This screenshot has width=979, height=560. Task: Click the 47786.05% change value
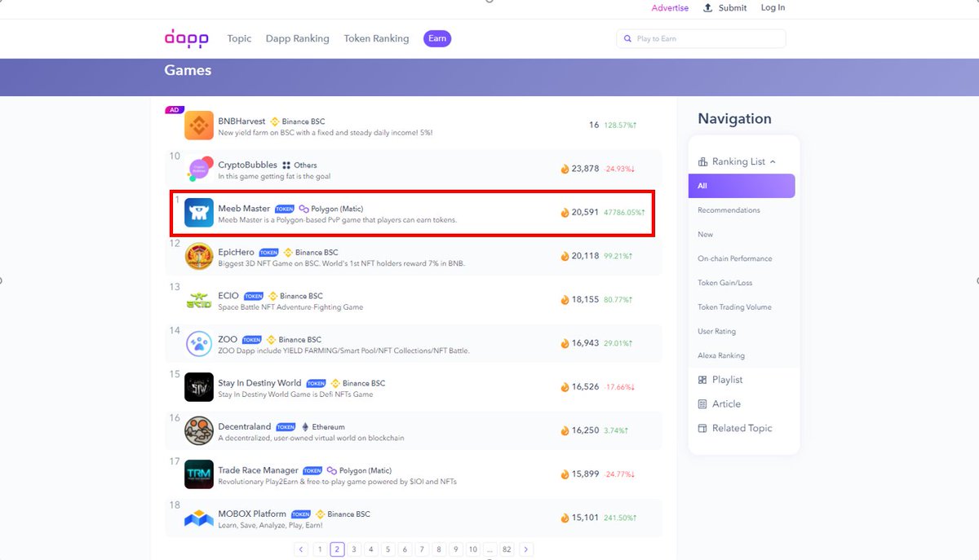coord(625,213)
